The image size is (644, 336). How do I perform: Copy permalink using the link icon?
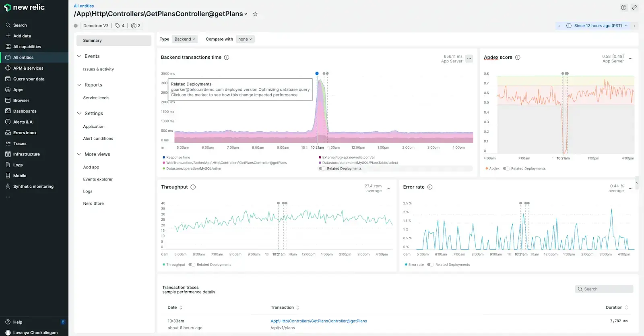pos(634,7)
